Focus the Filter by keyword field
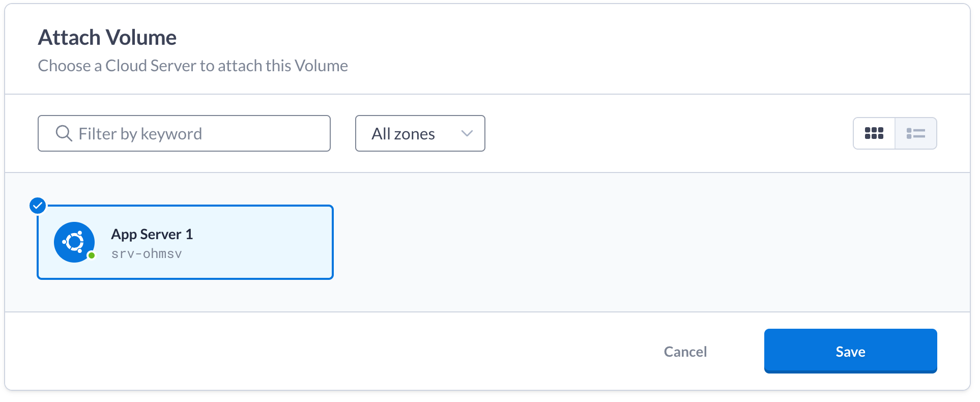Screen dimensions: 980x402 pos(184,133)
